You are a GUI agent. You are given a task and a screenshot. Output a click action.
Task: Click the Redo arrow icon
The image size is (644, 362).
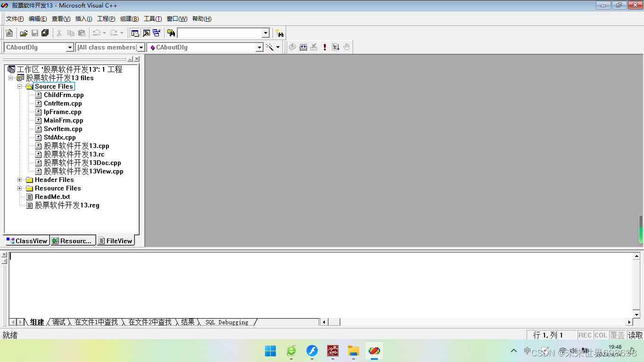[114, 33]
